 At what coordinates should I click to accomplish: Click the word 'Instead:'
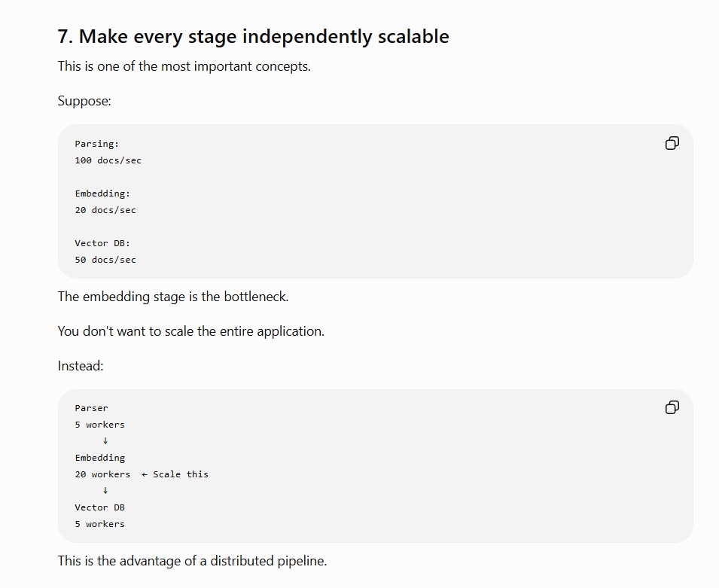click(81, 366)
